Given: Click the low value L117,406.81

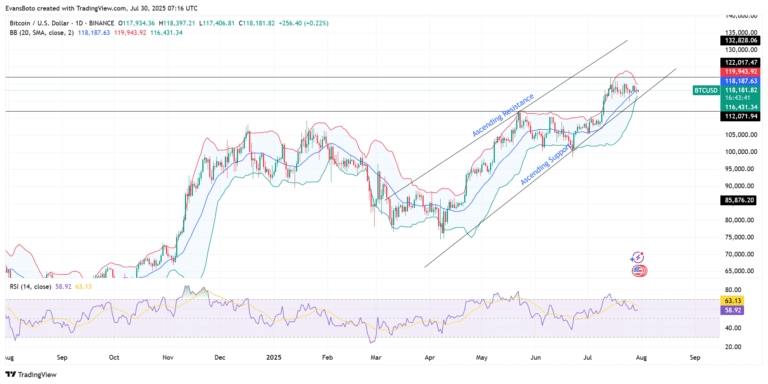Looking at the screenshot, I should tap(217, 23).
